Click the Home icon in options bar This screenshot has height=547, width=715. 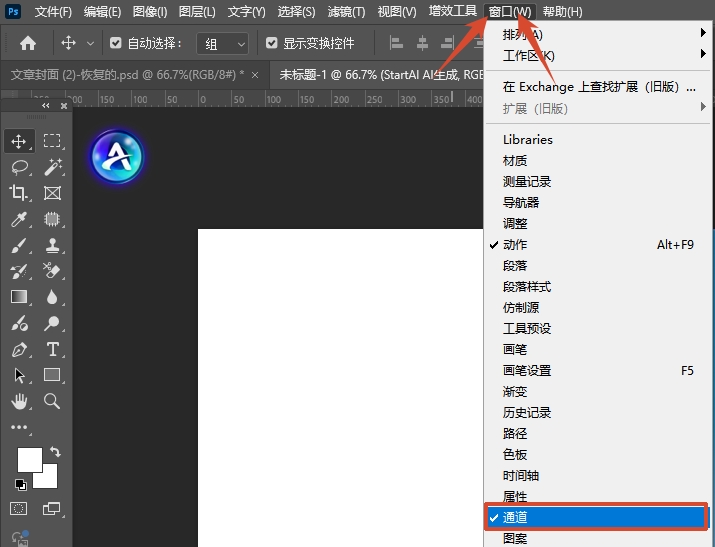[28, 43]
